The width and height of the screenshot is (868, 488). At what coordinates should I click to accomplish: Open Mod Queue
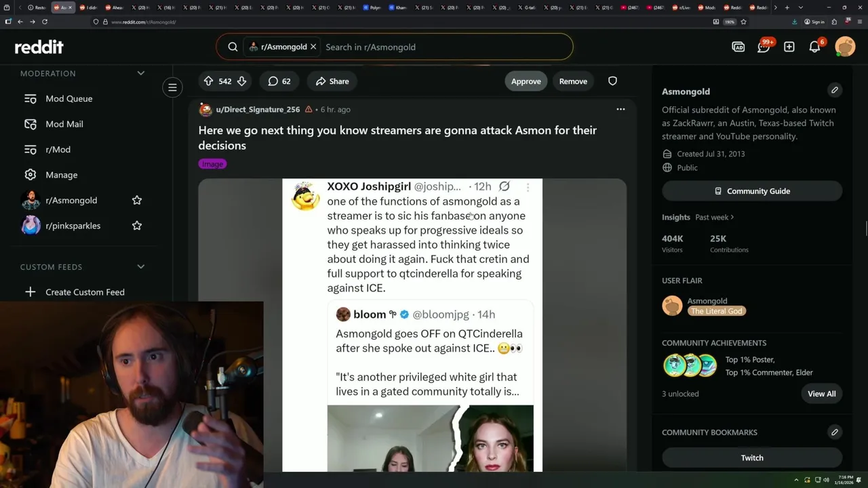(68, 99)
